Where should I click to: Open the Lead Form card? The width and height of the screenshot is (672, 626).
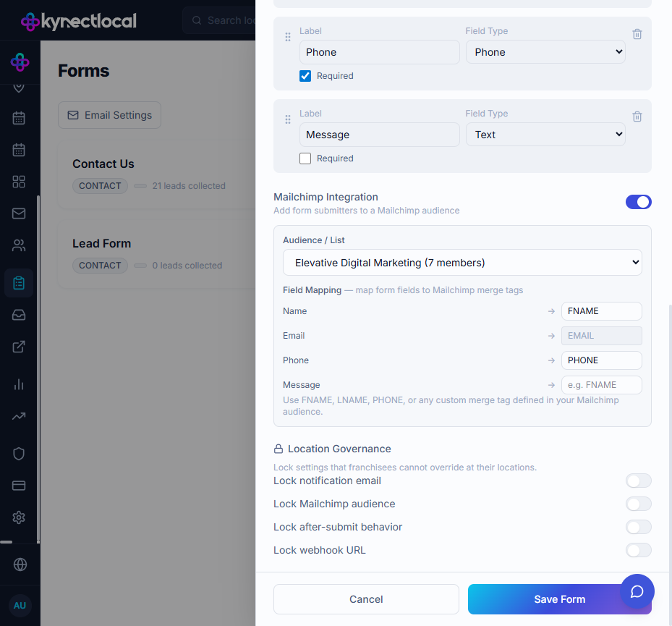[x=156, y=254]
